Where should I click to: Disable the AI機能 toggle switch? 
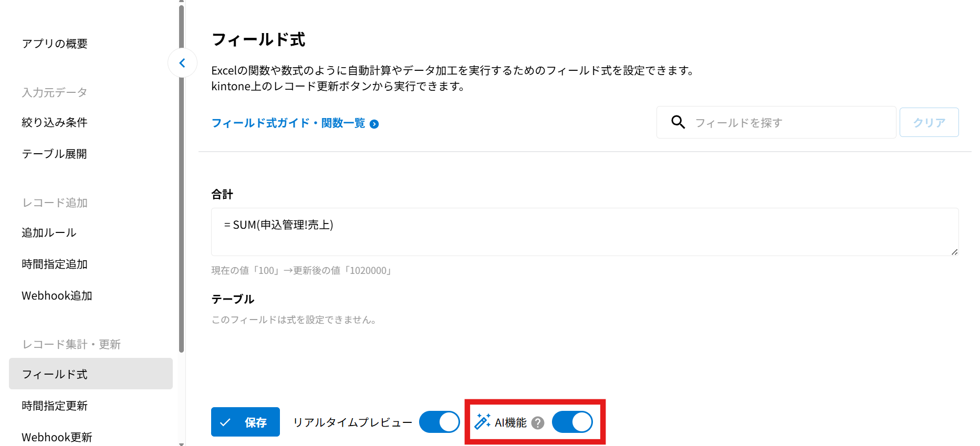coord(572,422)
